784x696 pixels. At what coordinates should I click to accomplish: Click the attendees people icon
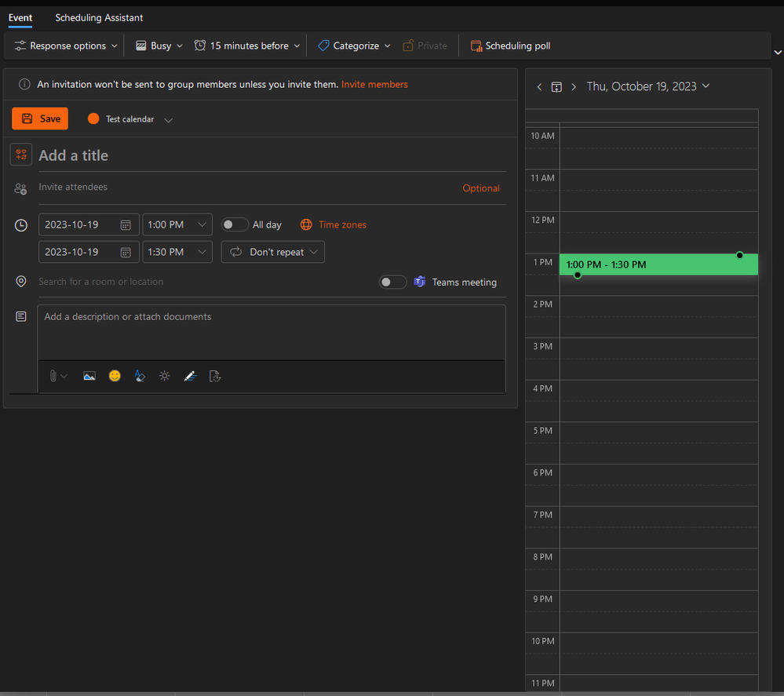point(20,189)
